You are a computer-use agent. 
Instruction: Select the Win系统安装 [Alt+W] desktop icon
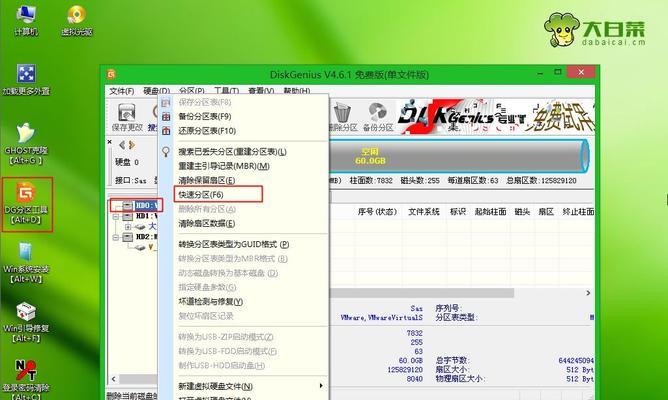[x=26, y=263]
